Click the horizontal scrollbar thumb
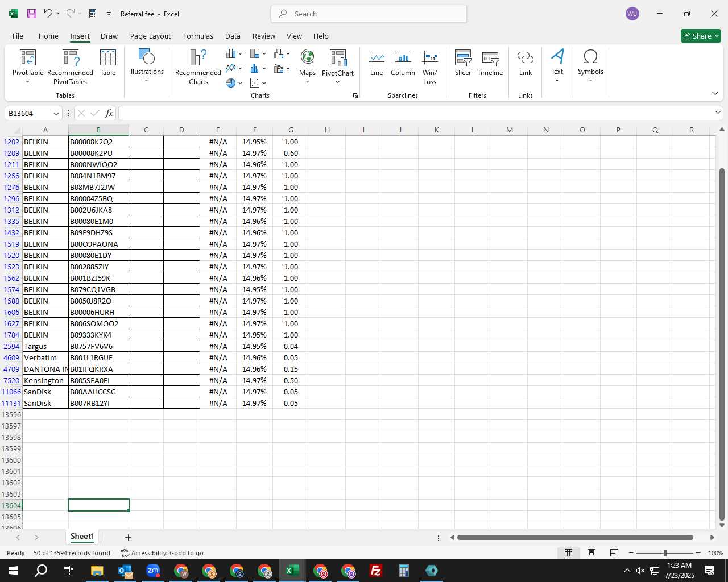This screenshot has height=582, width=728. (x=575, y=537)
